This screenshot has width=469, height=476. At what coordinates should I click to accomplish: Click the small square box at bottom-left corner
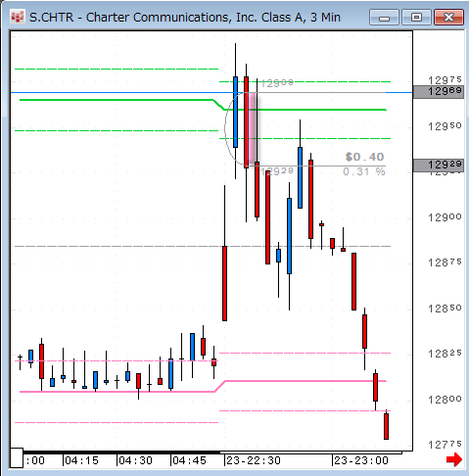point(17,458)
